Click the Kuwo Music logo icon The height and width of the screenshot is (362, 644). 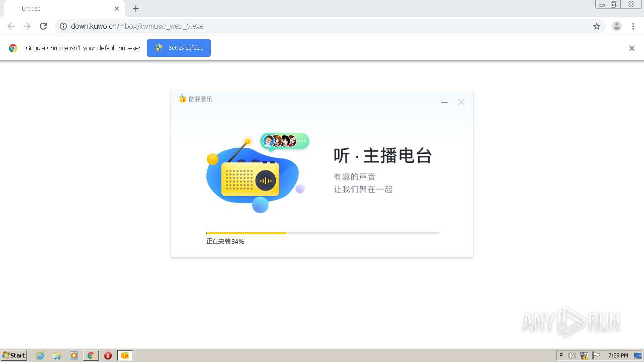(183, 99)
